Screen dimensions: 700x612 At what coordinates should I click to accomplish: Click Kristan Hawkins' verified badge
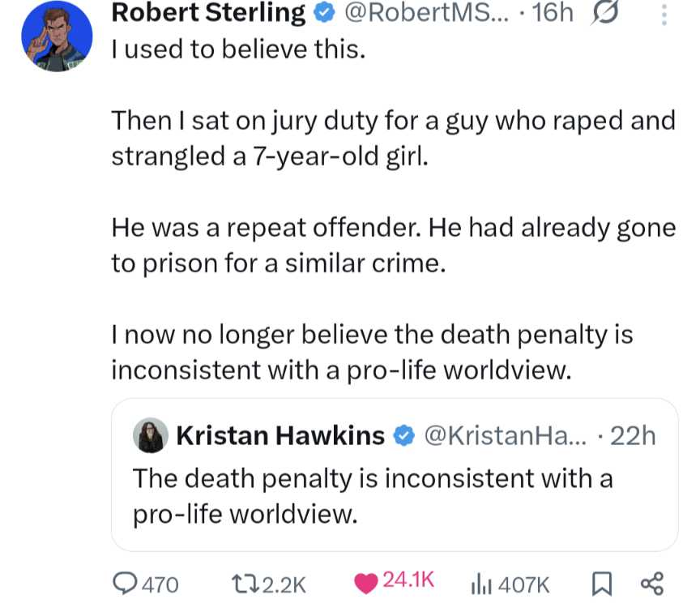point(403,436)
